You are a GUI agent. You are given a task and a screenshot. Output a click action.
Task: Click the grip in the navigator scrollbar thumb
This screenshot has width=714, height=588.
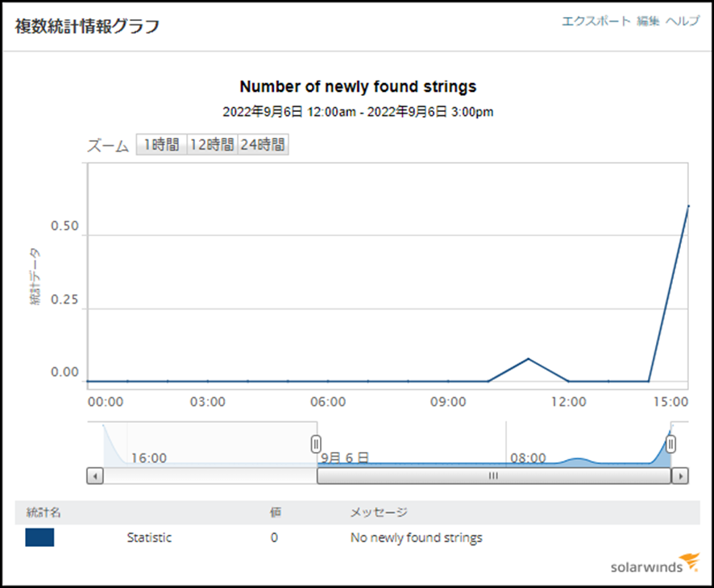click(493, 475)
